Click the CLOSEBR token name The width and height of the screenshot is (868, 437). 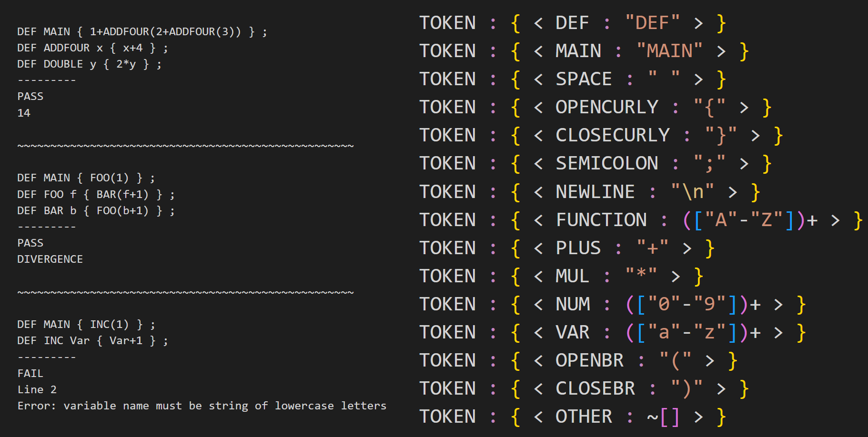click(x=595, y=388)
